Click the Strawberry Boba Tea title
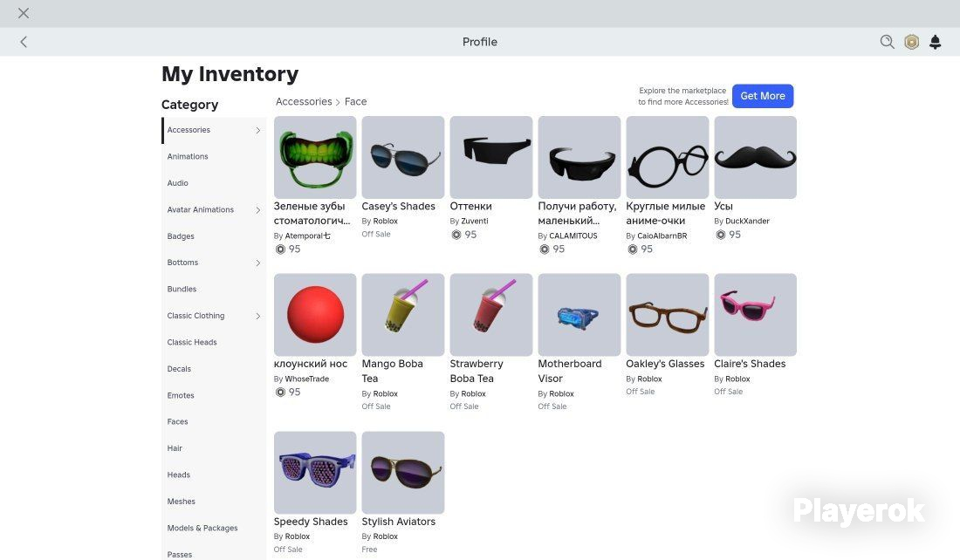The height and width of the screenshot is (560, 960). click(477, 371)
